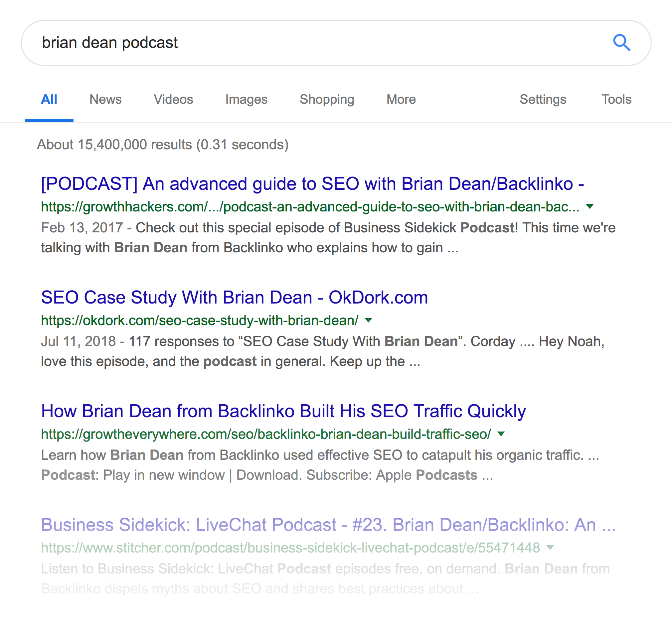The image size is (672, 625).
Task: Expand dropdown arrow beside stitcher.com URL
Action: [x=550, y=547]
